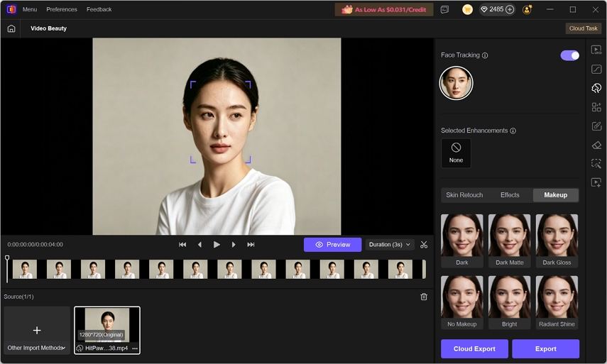Open the video enhancer sidebar icon
Image resolution: width=607 pixels, height=364 pixels.
point(596,50)
